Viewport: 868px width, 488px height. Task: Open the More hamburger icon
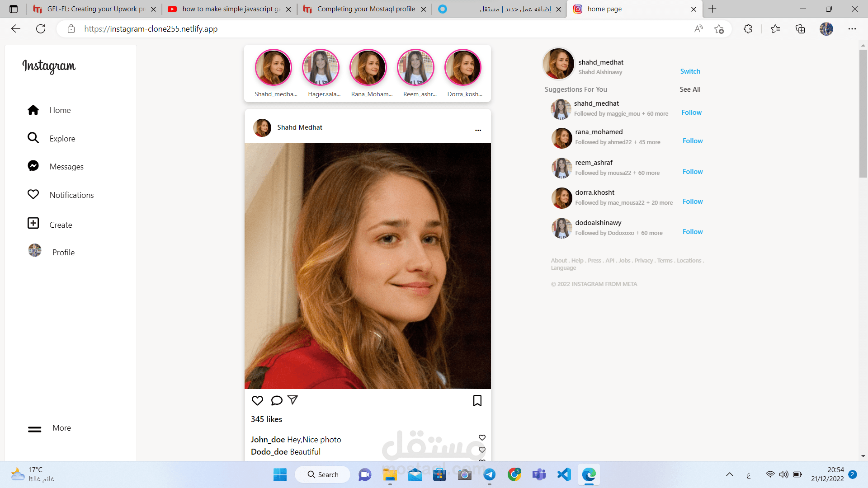pos(34,429)
